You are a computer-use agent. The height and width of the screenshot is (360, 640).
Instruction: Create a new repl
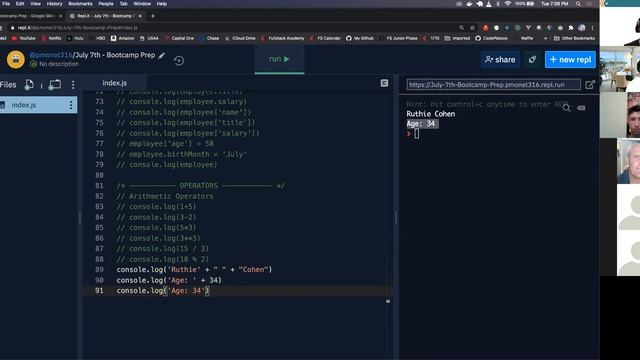tap(570, 60)
